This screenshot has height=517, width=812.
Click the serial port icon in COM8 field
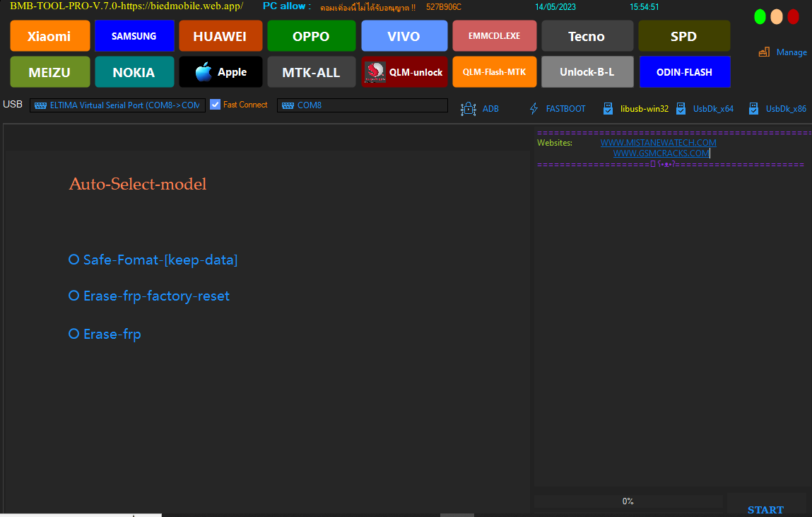click(x=288, y=105)
